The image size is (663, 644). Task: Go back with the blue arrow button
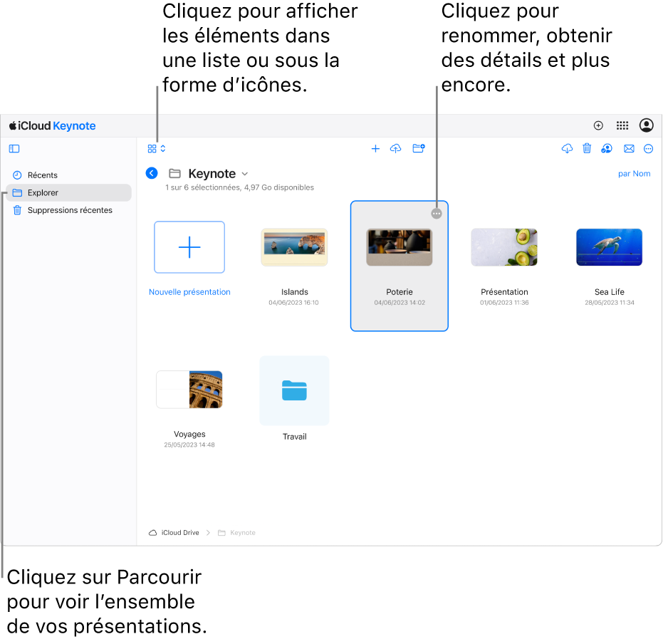click(152, 173)
